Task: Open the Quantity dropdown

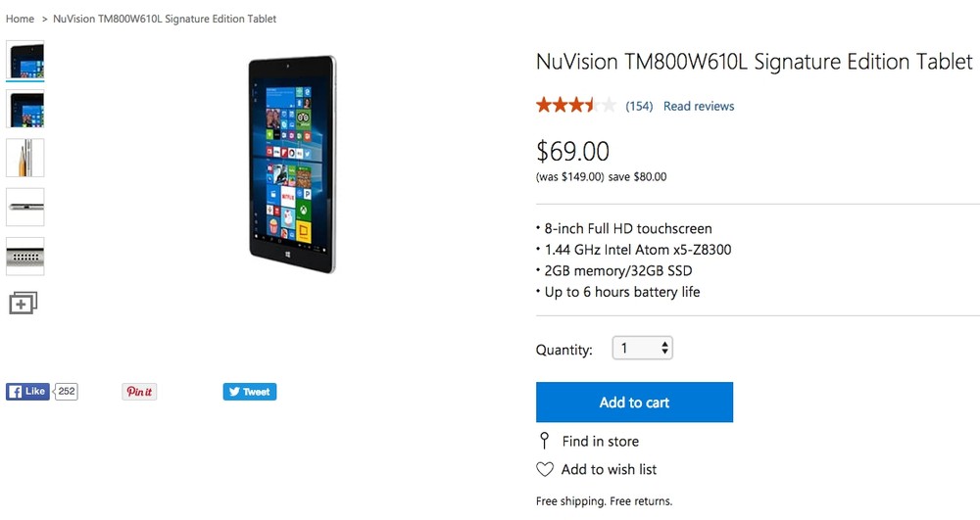Action: tap(642, 349)
